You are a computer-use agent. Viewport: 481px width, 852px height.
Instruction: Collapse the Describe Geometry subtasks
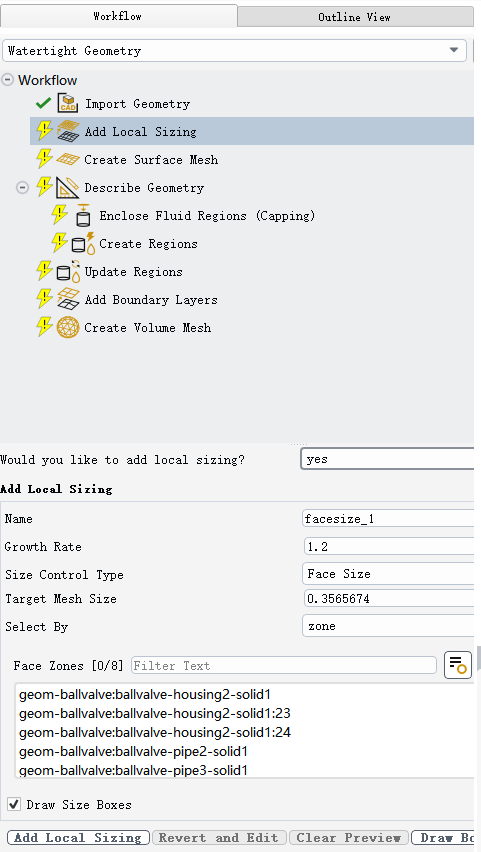click(22, 188)
